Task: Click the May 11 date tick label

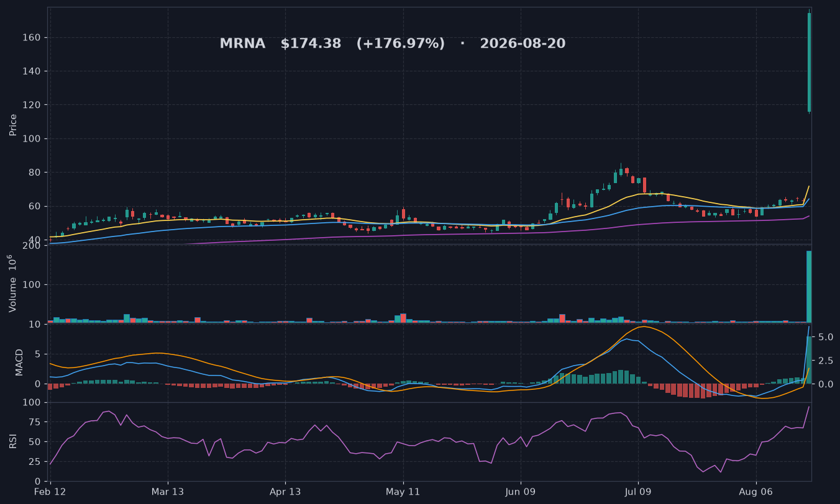Action: [403, 492]
